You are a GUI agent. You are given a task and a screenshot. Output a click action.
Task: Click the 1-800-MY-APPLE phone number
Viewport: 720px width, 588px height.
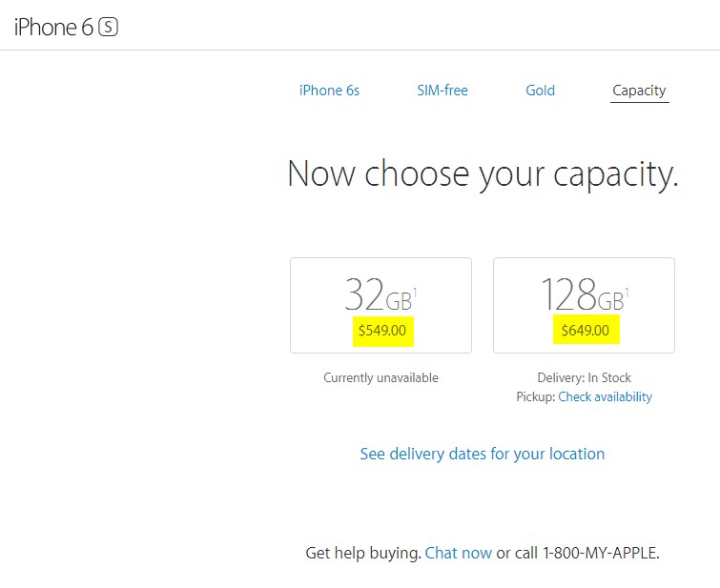pos(600,553)
